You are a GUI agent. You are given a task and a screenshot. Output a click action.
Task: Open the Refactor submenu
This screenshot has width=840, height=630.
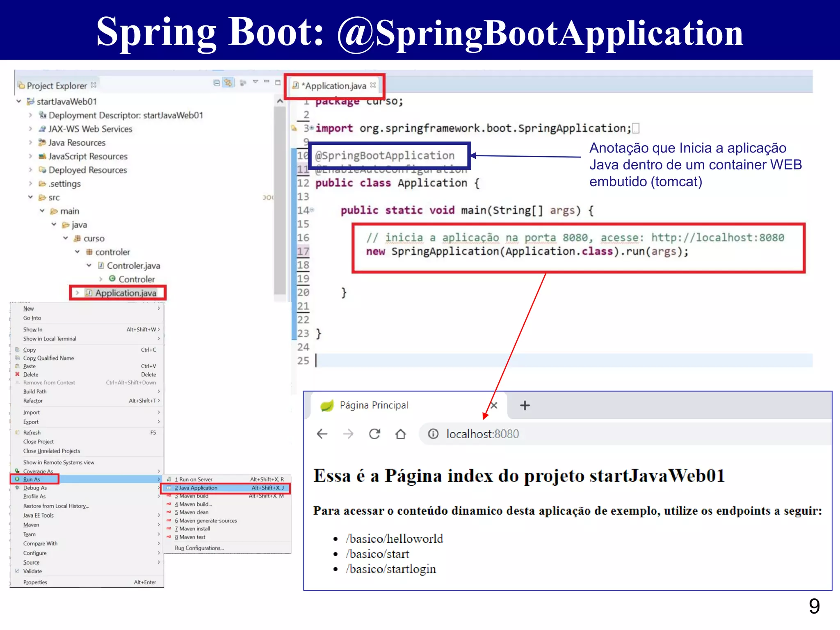(87, 401)
